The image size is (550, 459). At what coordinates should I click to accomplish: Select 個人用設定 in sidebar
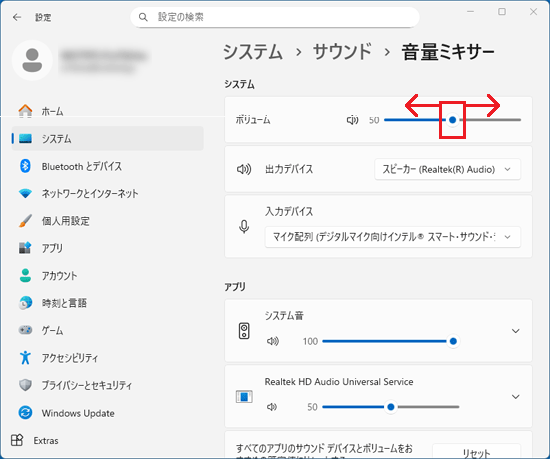click(x=108, y=221)
